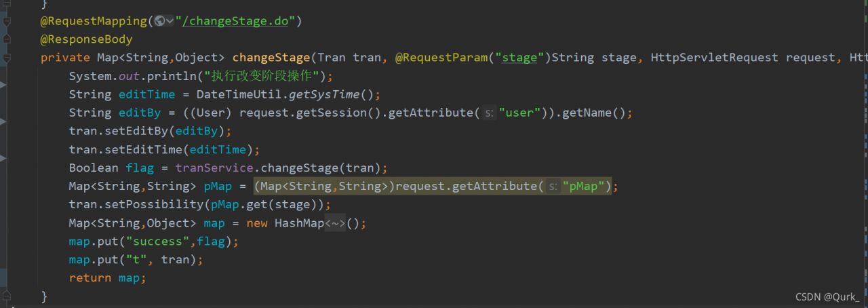The width and height of the screenshot is (868, 308).
Task: Click the changeStage method name in the declaration
Action: pos(271,58)
